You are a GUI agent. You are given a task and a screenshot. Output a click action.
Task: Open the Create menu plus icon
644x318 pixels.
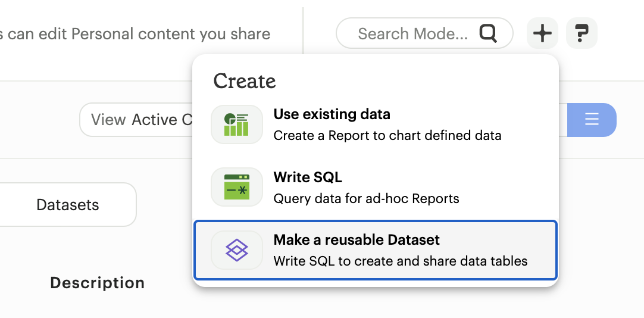coord(542,33)
